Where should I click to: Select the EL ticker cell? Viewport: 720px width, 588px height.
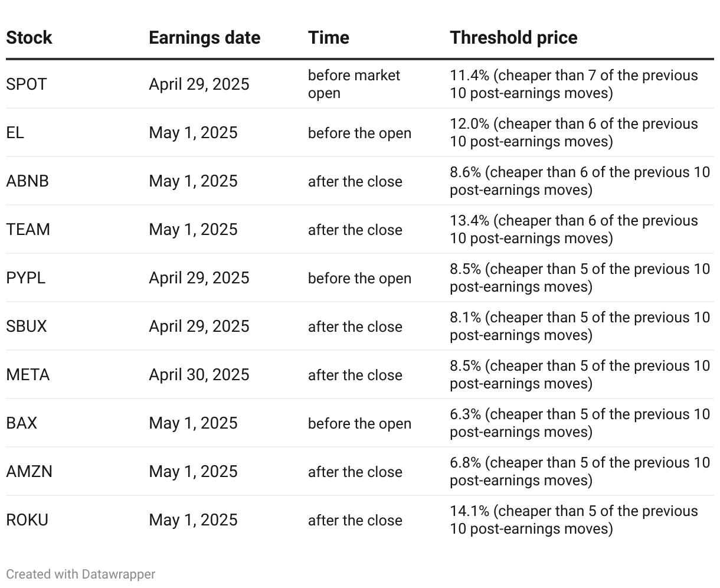click(x=15, y=133)
